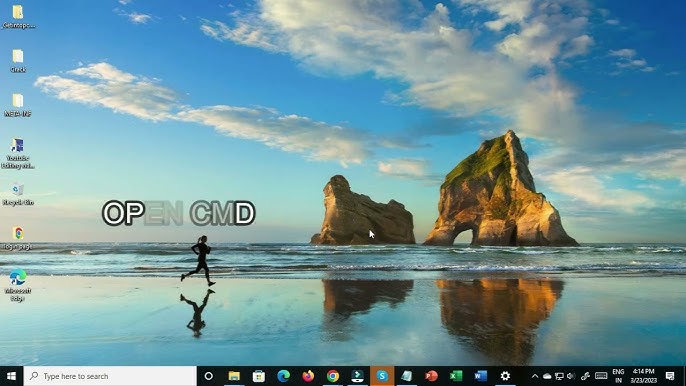The width and height of the screenshot is (686, 386).
Task: Select the Check folder on desktop
Action: pyautogui.click(x=18, y=61)
